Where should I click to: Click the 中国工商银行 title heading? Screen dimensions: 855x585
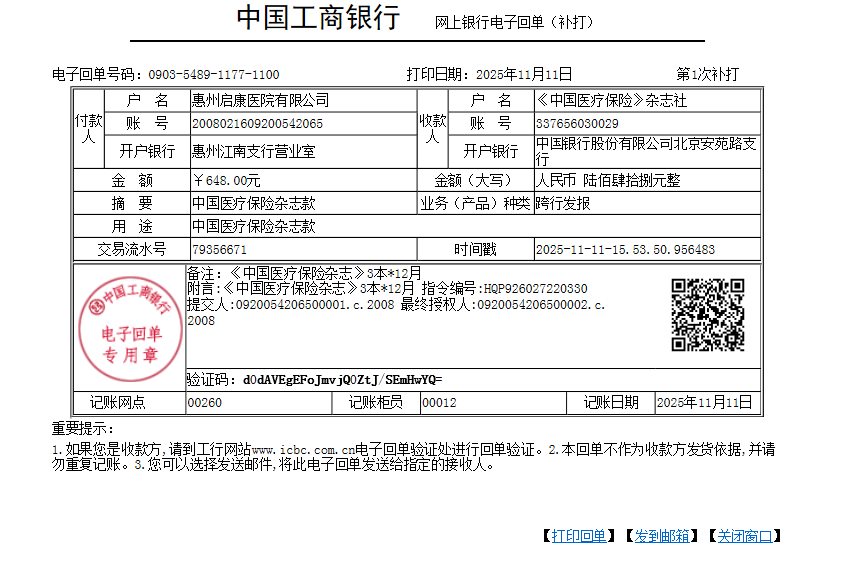coord(318,19)
